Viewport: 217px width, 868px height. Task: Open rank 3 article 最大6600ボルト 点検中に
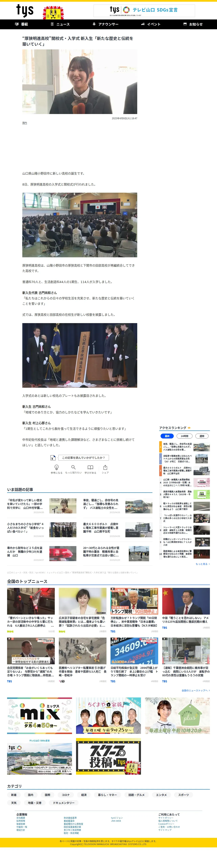pos(184,471)
